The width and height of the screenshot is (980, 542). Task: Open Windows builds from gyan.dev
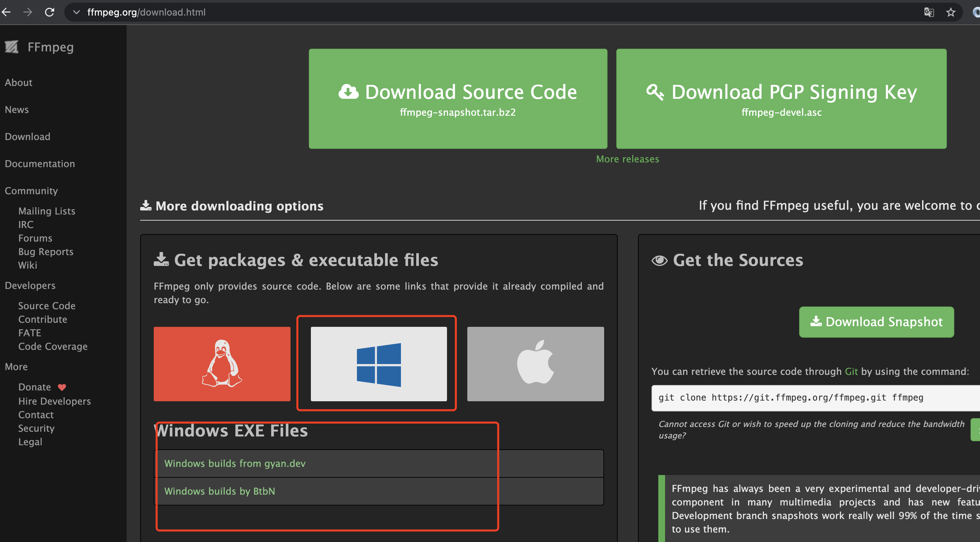[235, 463]
